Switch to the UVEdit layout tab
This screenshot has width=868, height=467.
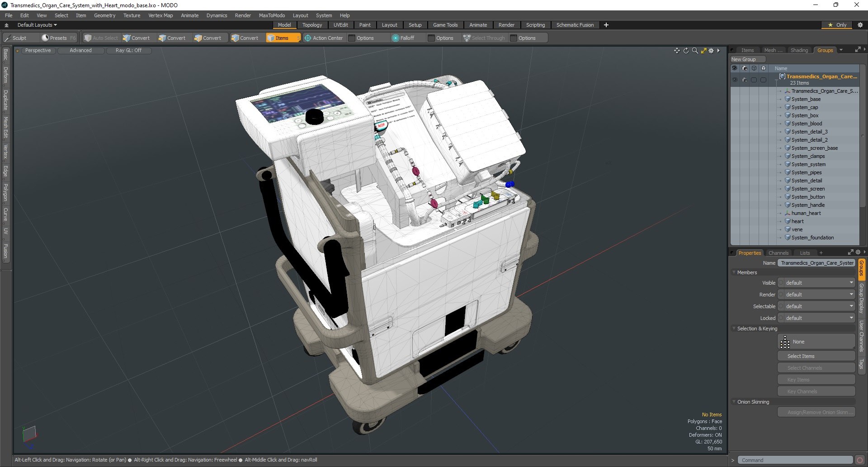pyautogui.click(x=340, y=25)
